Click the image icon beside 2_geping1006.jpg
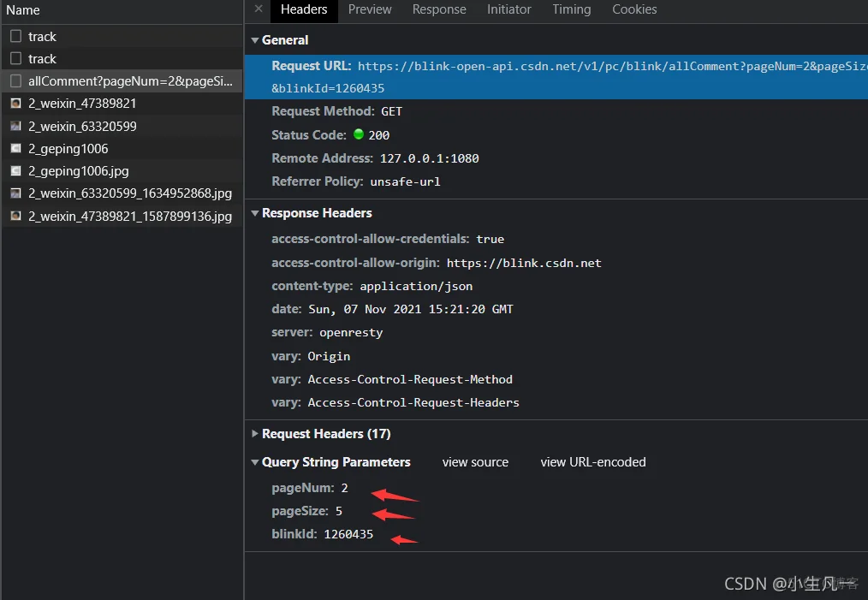This screenshot has height=600, width=868. pyautogui.click(x=16, y=171)
